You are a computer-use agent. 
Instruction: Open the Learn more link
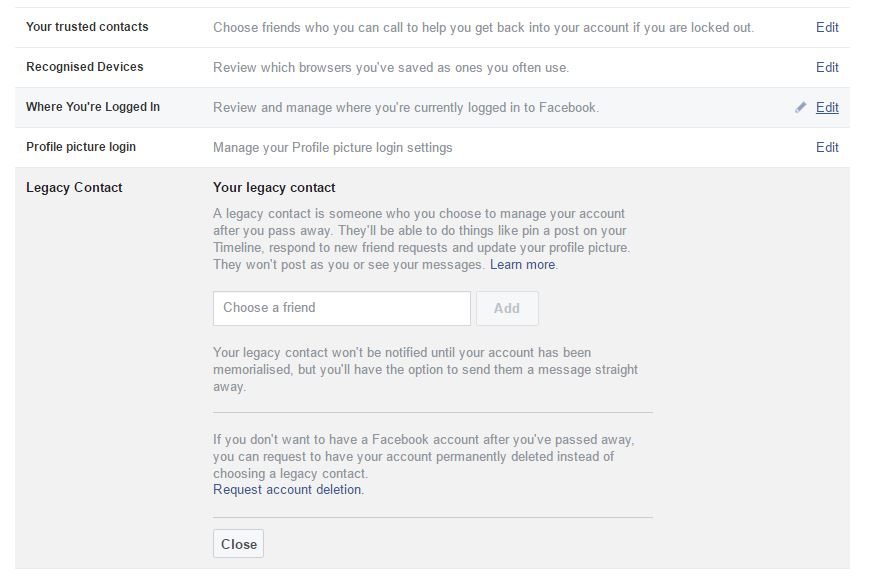tap(522, 264)
